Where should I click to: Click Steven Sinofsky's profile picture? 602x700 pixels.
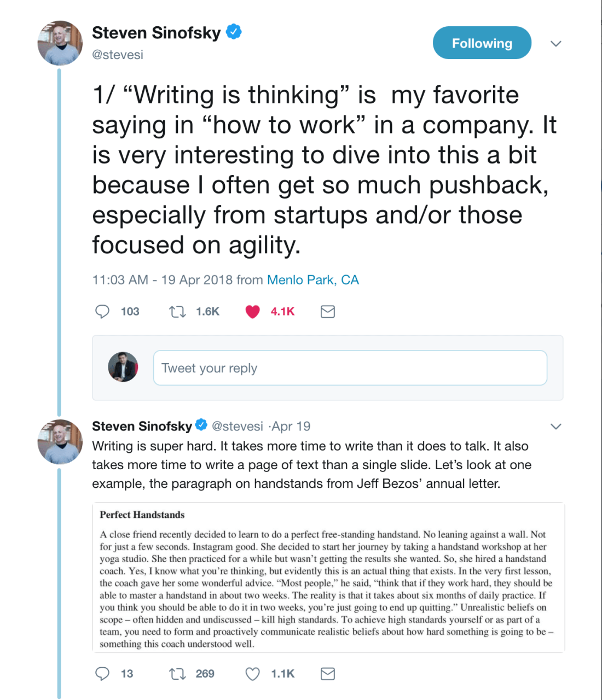pos(60,43)
